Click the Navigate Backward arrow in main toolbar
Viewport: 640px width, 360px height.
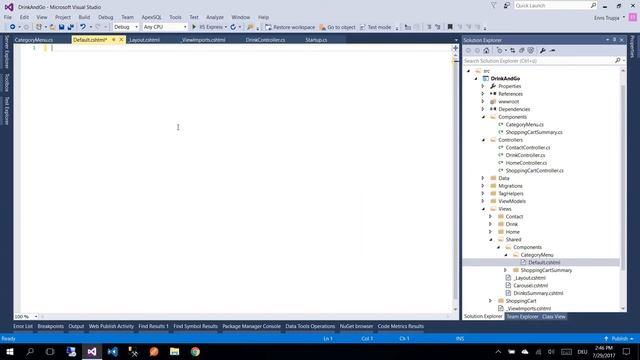click(x=13, y=27)
